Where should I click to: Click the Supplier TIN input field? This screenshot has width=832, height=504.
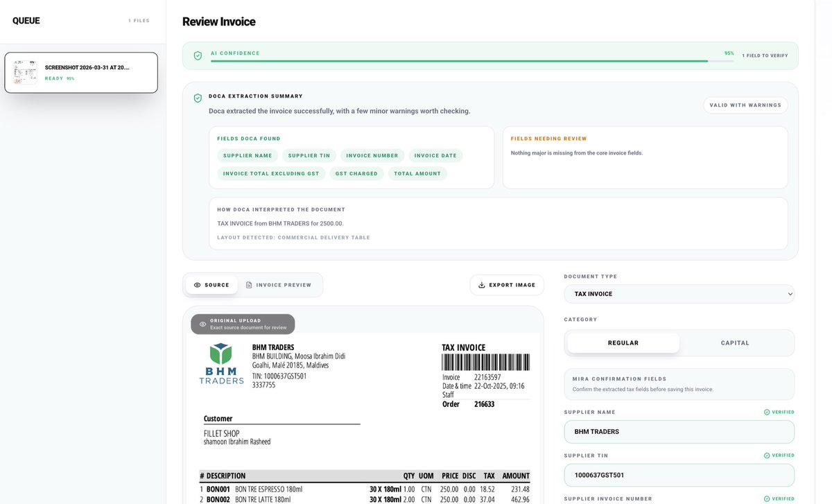(x=679, y=475)
